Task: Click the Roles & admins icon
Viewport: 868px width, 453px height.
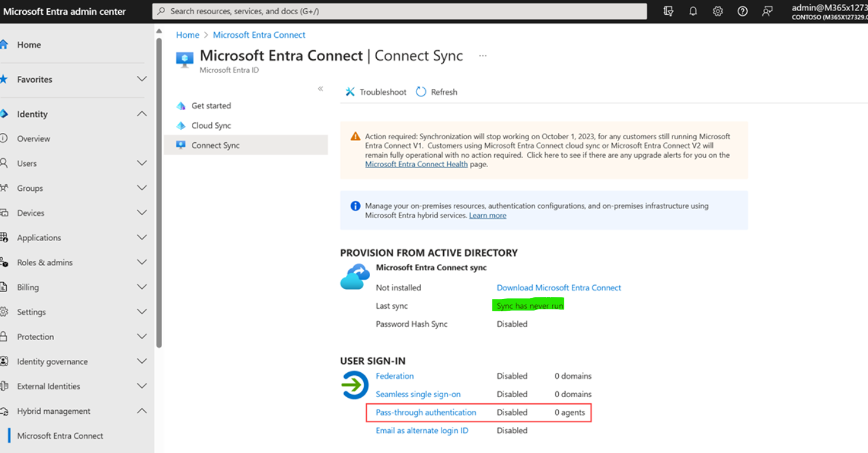Action: coord(4,262)
